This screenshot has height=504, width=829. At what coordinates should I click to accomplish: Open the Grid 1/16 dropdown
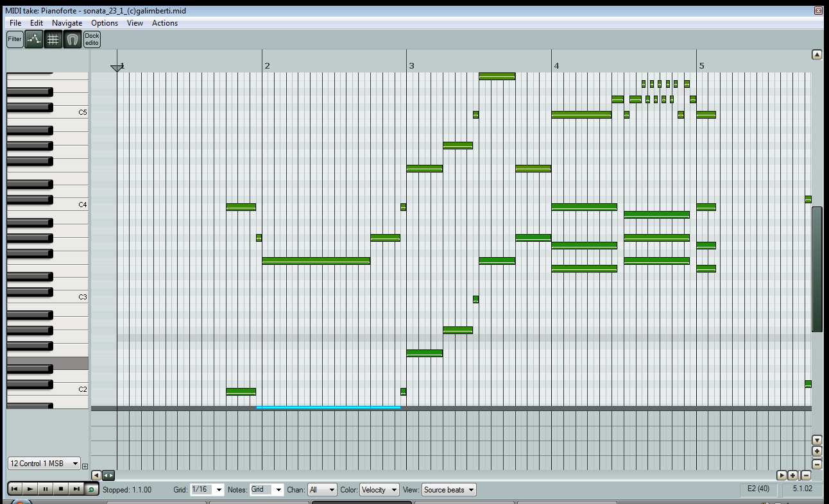tap(207, 490)
